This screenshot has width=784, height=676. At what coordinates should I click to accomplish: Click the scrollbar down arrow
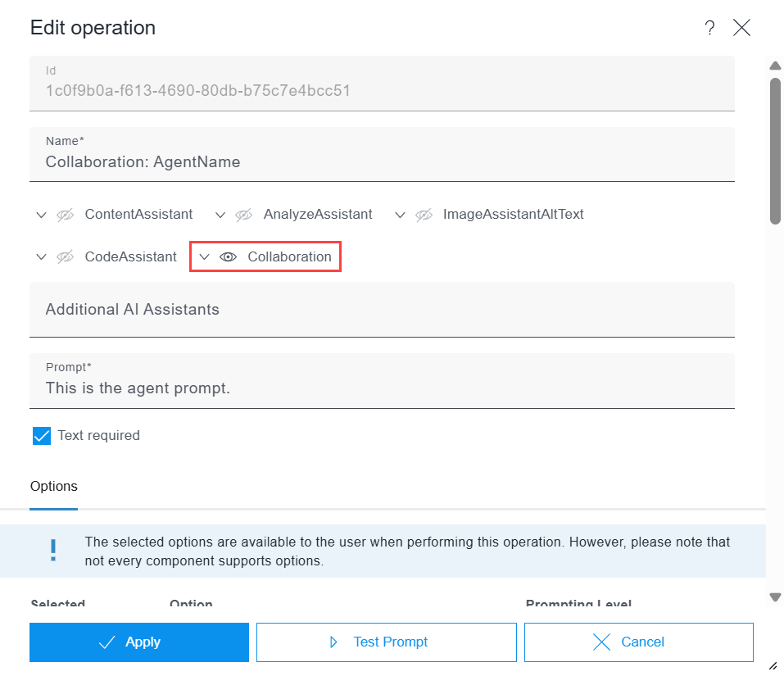[x=775, y=597]
